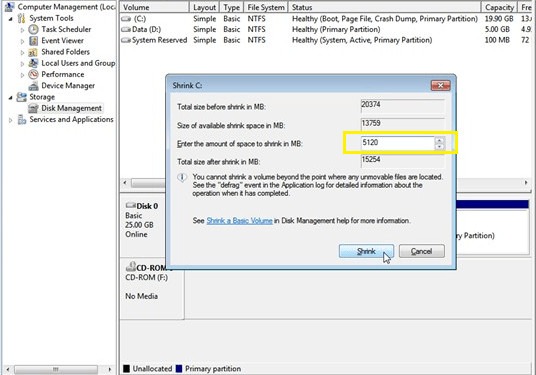Viewport: 536px width, 375px height.
Task: Click the CD-ROM drive icon
Action: pos(131,266)
